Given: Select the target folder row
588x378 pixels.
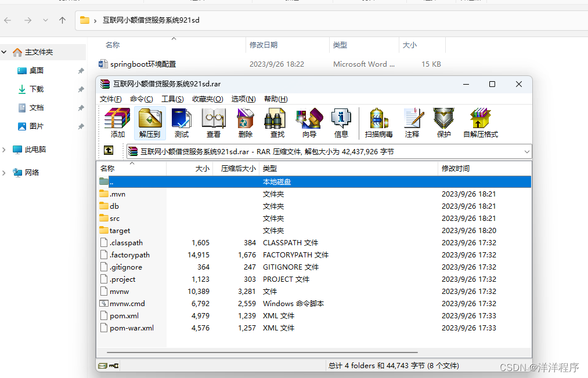Looking at the screenshot, I should pos(314,230).
